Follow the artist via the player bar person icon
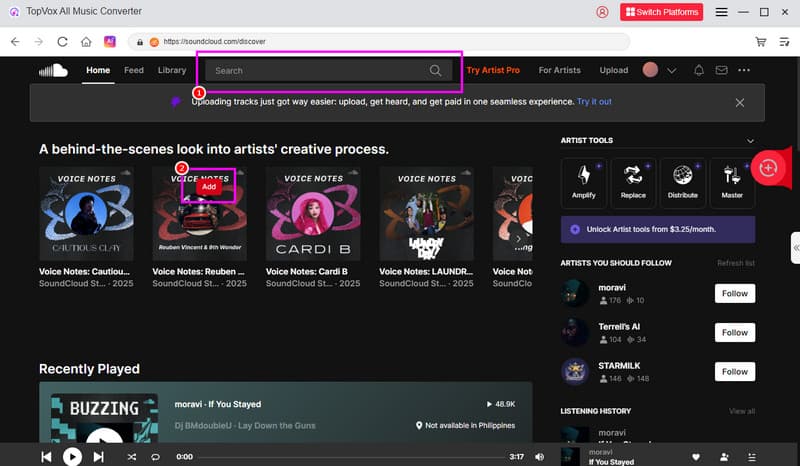800x466 pixels. tap(724, 457)
